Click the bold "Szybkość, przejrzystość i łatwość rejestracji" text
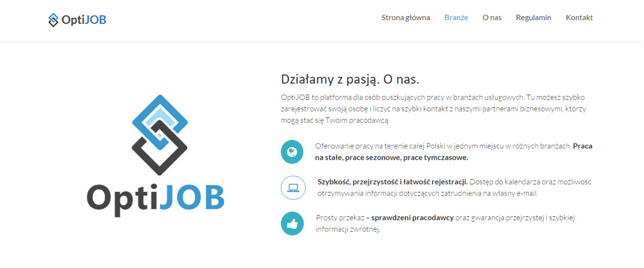The width and height of the screenshot is (644, 268). [x=392, y=182]
